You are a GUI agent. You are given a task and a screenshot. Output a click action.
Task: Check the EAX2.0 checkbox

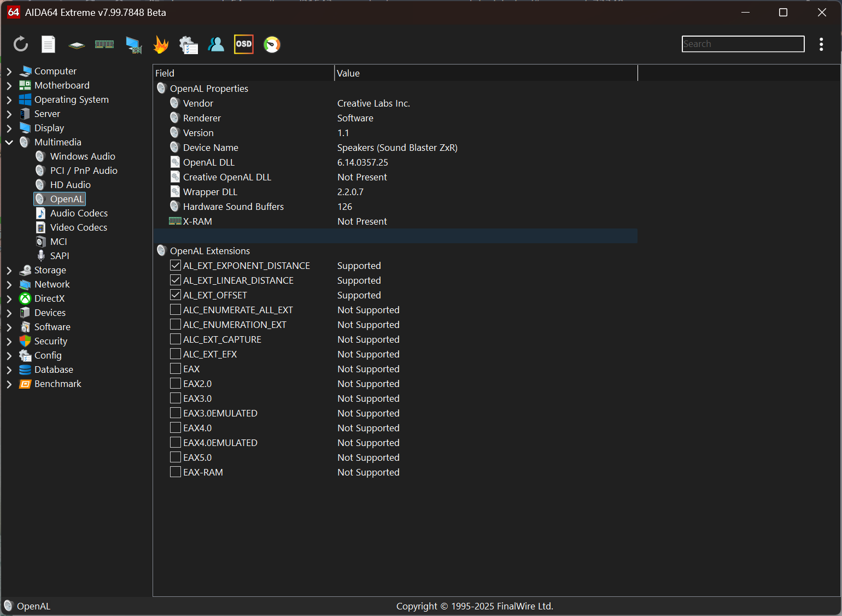[x=176, y=384]
